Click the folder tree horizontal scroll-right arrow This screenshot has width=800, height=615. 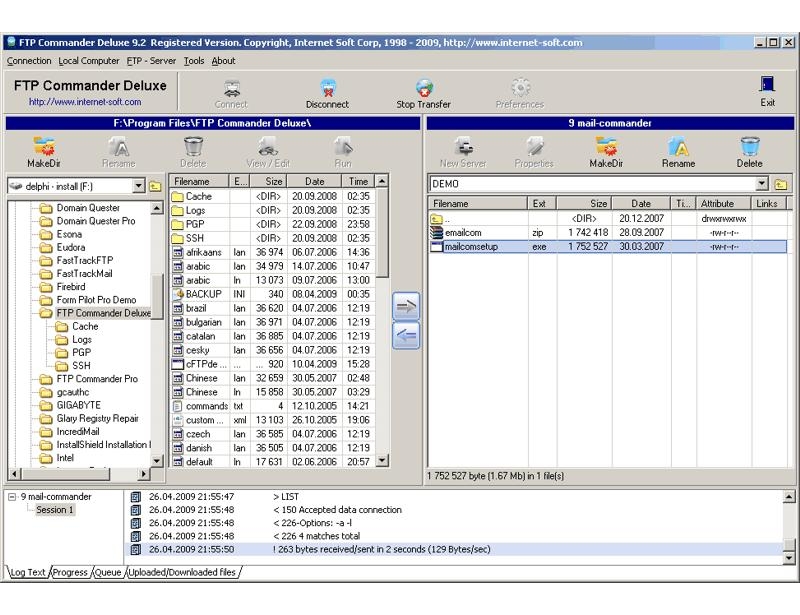click(144, 474)
